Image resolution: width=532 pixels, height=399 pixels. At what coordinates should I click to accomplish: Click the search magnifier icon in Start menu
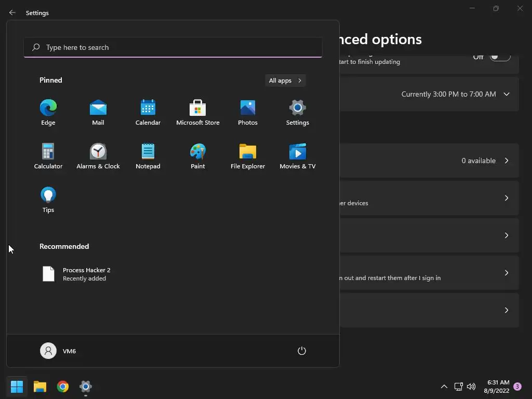click(36, 47)
